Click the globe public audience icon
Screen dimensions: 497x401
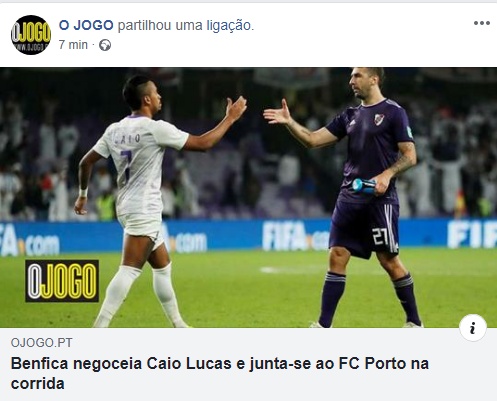[x=105, y=45]
